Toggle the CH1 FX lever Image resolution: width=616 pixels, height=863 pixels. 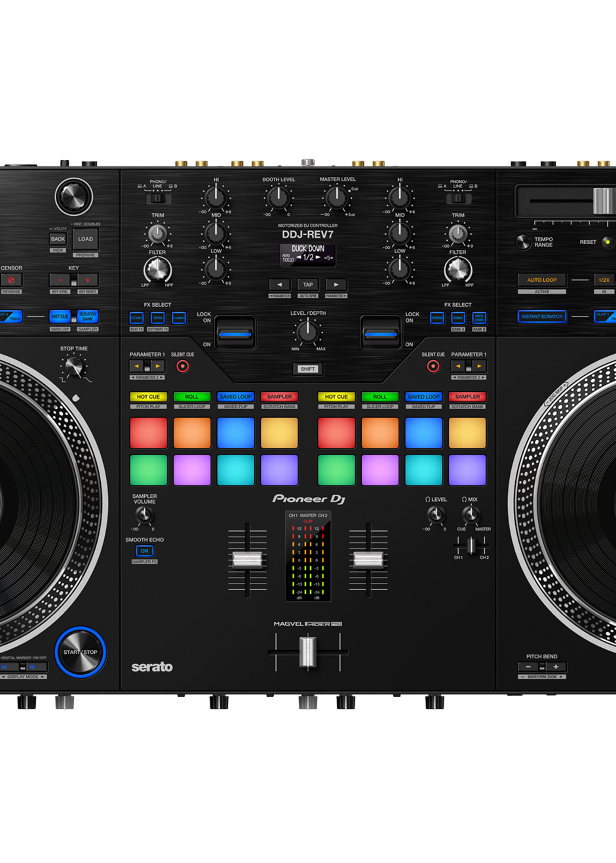(235, 333)
